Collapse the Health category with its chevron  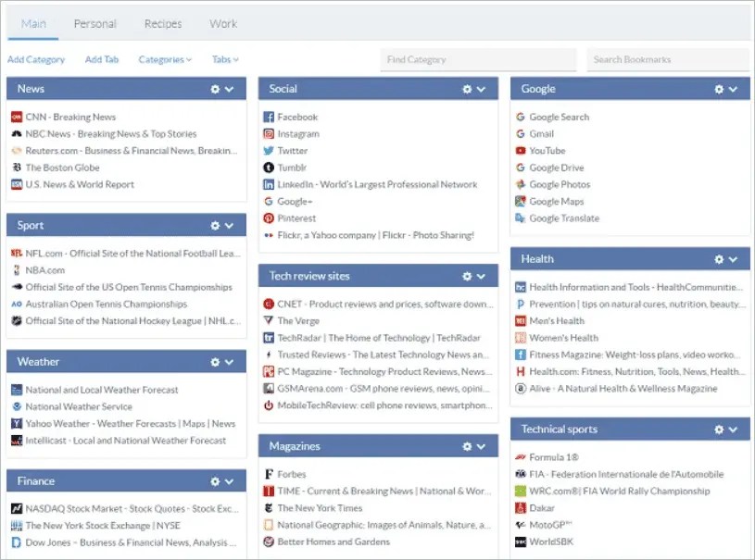click(733, 259)
